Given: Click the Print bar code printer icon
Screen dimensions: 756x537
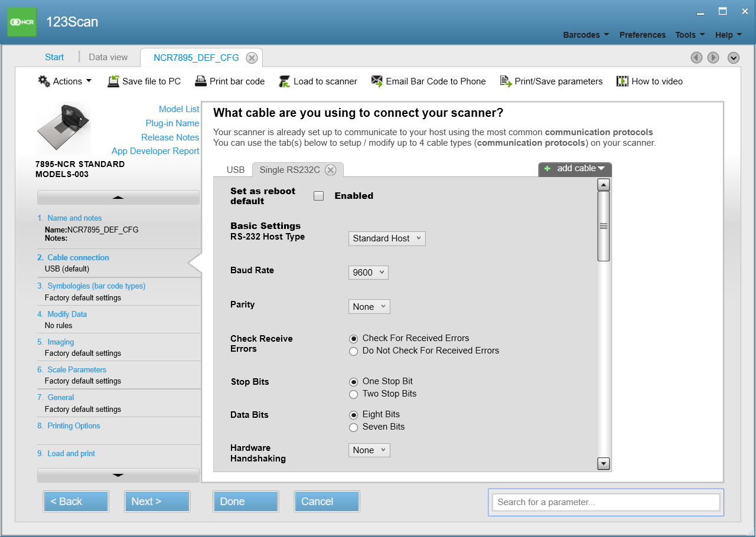Looking at the screenshot, I should [x=201, y=81].
